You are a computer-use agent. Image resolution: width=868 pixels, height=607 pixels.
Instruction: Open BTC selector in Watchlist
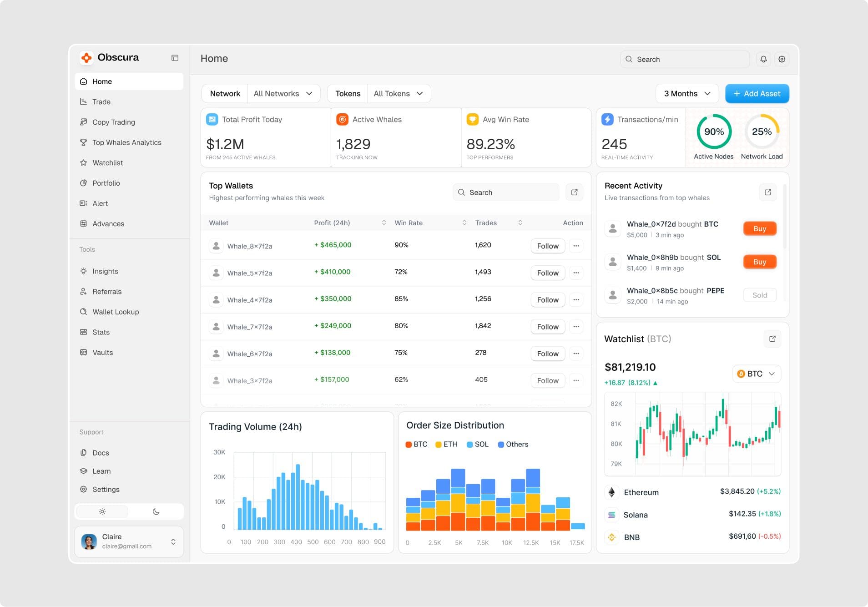pos(757,374)
